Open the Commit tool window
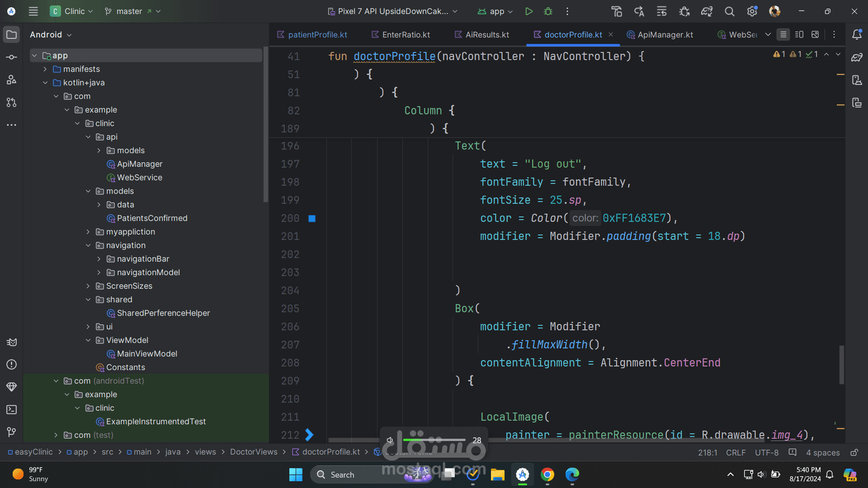Screen dimensions: 868x488 (x=12, y=57)
